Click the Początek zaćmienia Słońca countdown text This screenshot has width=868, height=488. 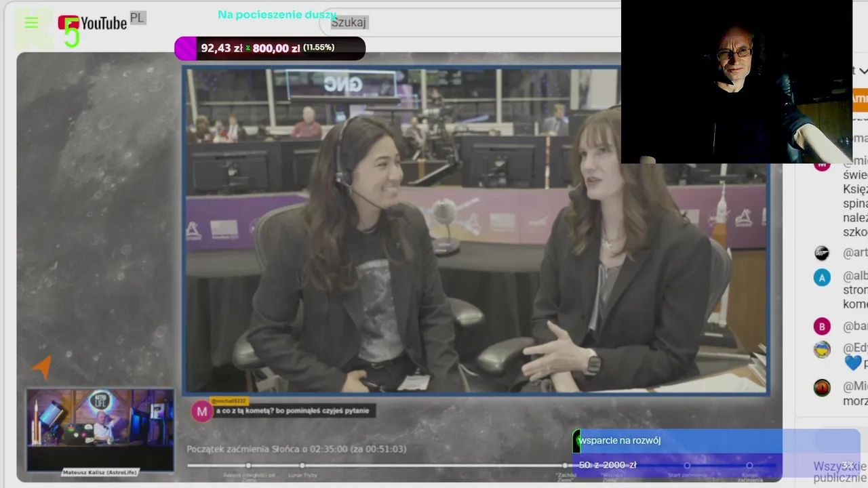(297, 449)
